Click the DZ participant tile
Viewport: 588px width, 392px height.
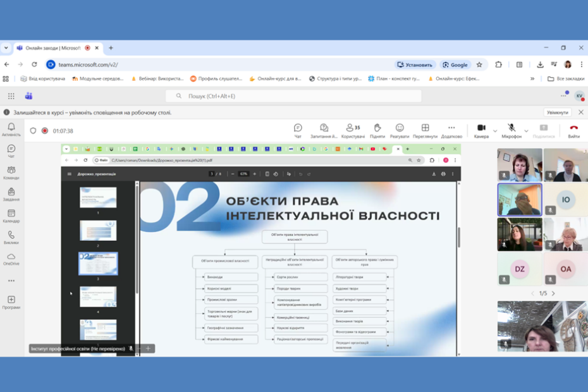520,269
